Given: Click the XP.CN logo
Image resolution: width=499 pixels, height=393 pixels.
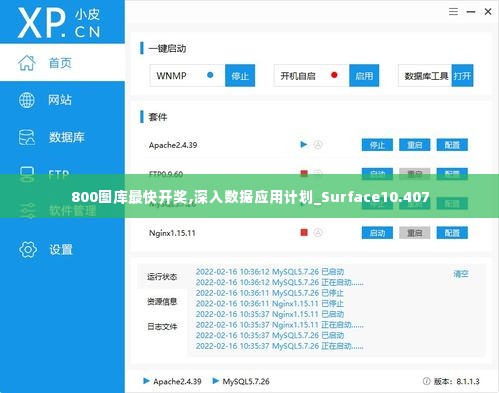Looking at the screenshot, I should click(59, 23).
